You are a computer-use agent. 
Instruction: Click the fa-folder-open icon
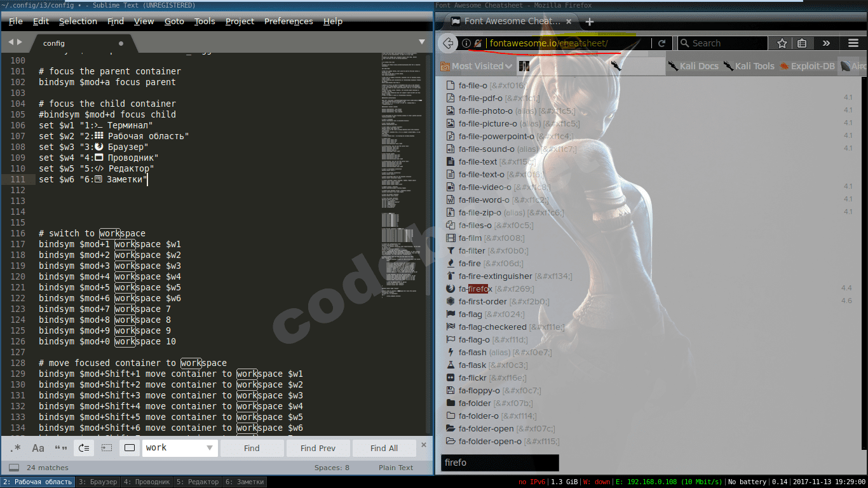click(451, 429)
